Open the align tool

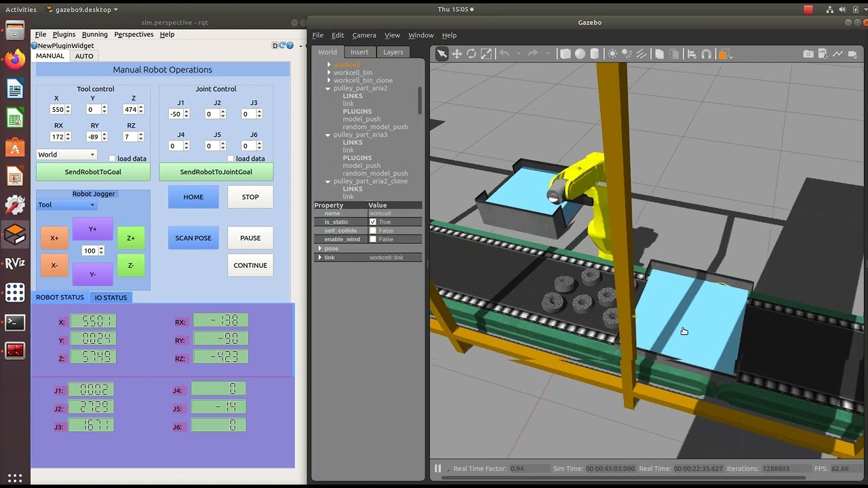692,54
